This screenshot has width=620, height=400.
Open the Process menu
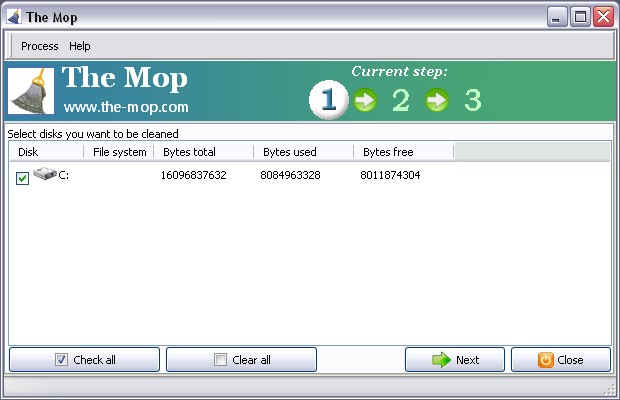40,46
